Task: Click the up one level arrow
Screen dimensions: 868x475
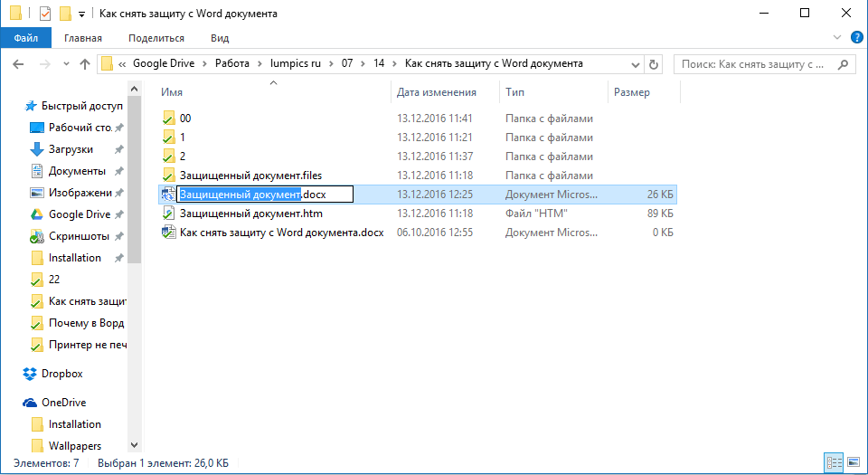Action: pos(85,64)
